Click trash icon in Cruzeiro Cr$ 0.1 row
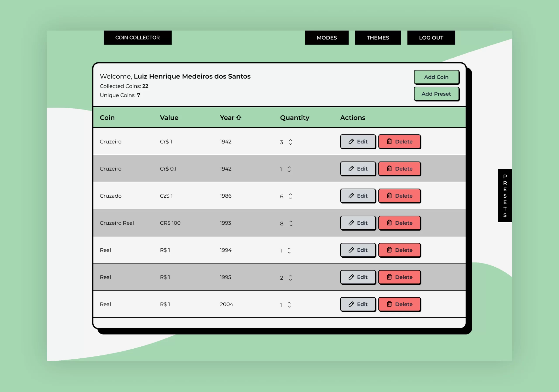 pyautogui.click(x=389, y=169)
